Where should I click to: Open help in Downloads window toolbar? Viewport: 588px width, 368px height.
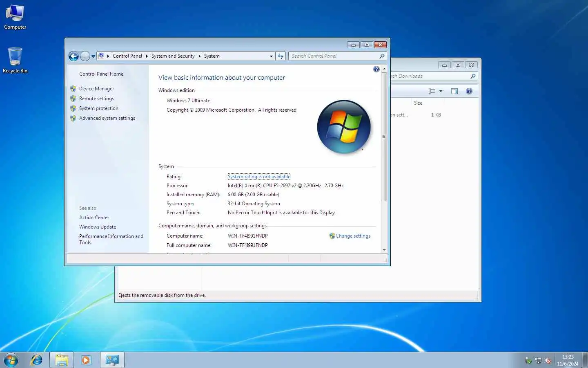point(469,91)
